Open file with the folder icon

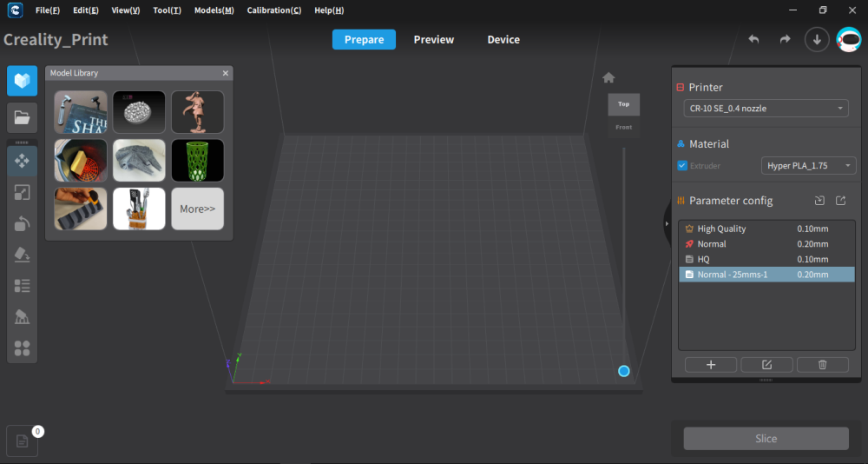[23, 117]
